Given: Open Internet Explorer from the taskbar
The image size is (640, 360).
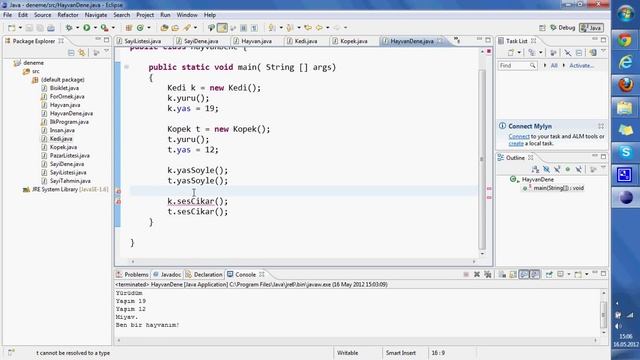Looking at the screenshot, I should (625, 62).
